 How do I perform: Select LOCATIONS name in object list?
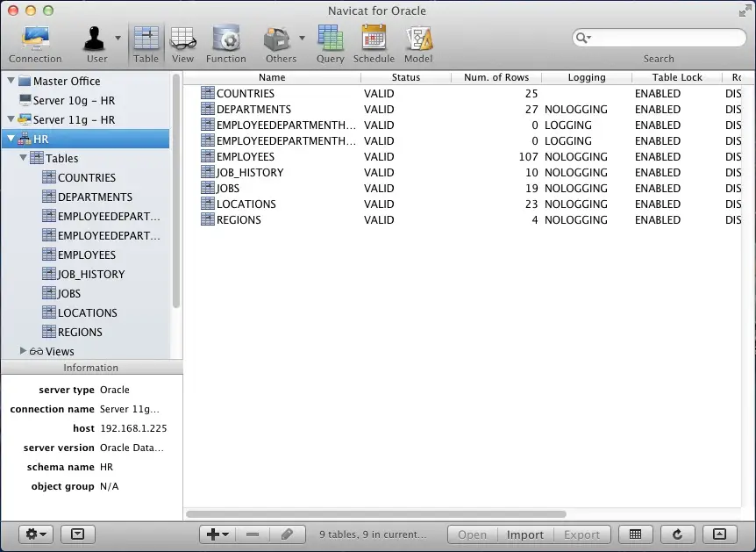click(x=246, y=204)
